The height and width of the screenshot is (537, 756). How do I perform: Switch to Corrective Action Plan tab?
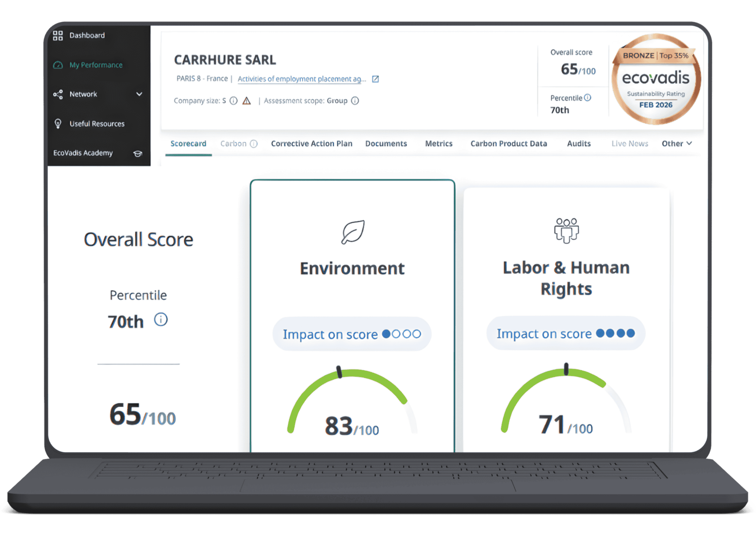[x=311, y=144]
